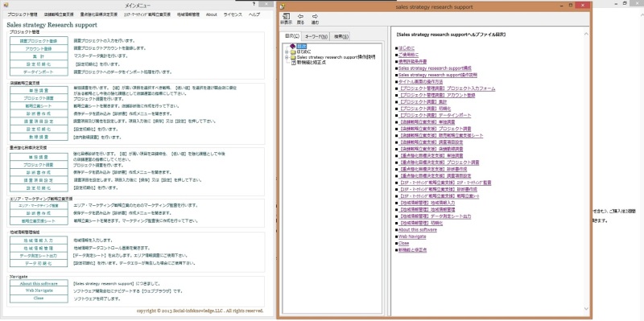
Task: Click the 戦略立案シート button
Action: (39, 106)
